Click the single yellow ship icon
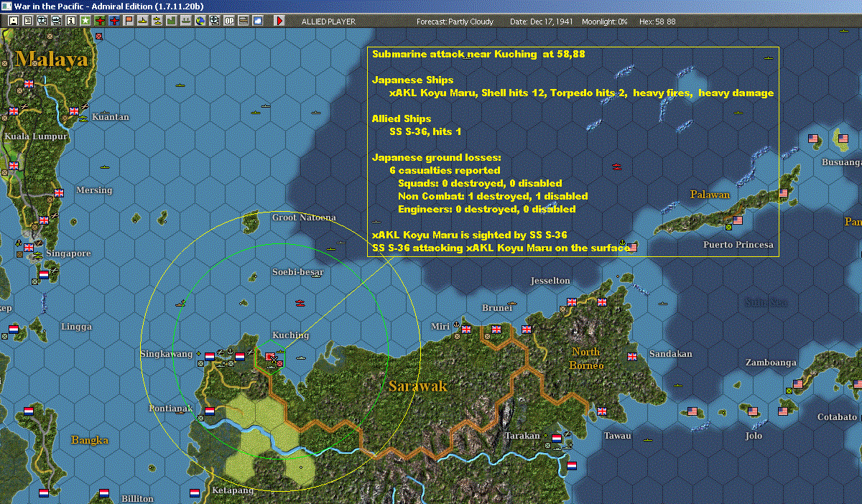This screenshot has height=504, width=862. [143, 21]
